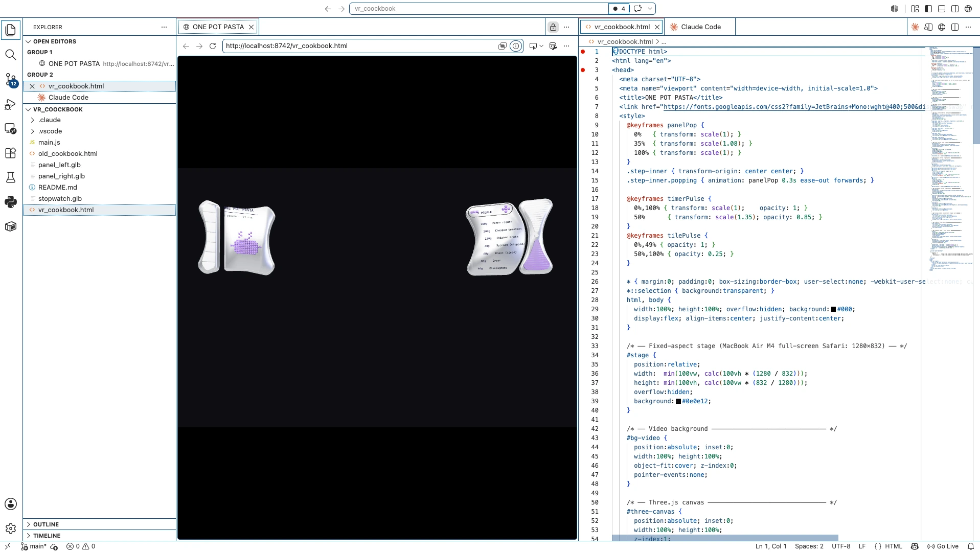This screenshot has width=980, height=552.
Task: Open browser preview devtools wrench icon
Action: pyautogui.click(x=553, y=46)
